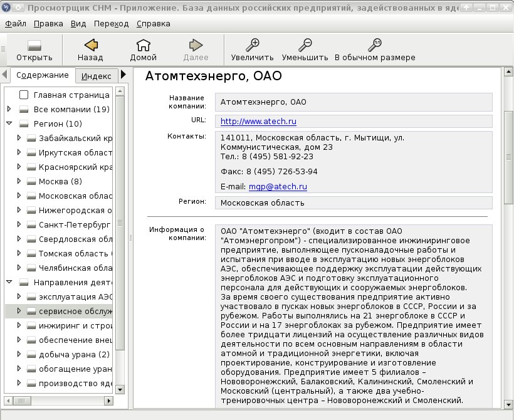This screenshot has width=514, height=420.
Task: Click the Открыть toolbar icon
Action: pos(34,45)
